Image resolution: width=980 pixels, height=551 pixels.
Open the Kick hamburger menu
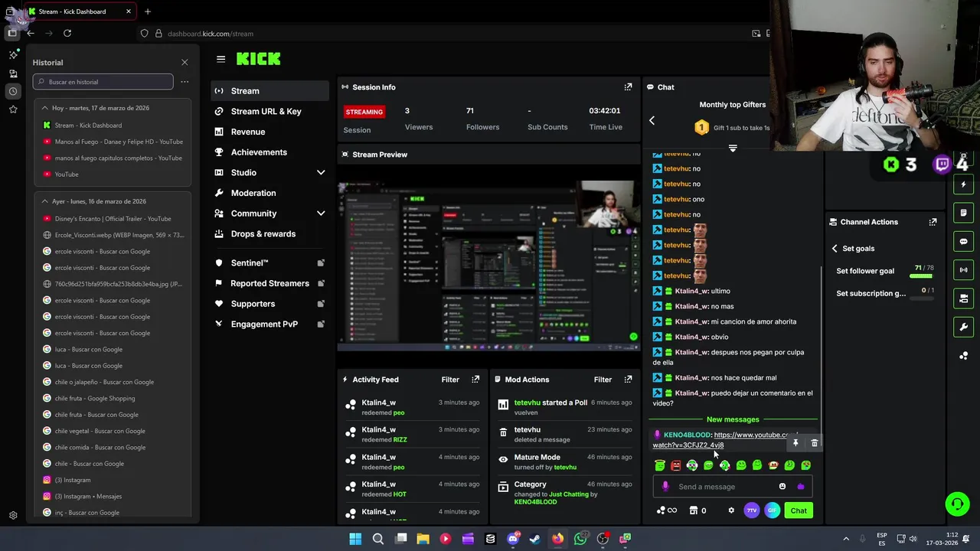(x=220, y=59)
